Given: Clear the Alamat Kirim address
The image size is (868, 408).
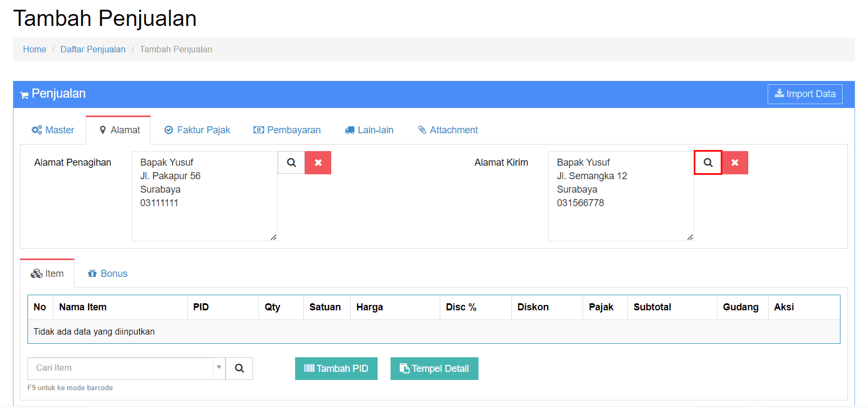Looking at the screenshot, I should tap(735, 162).
